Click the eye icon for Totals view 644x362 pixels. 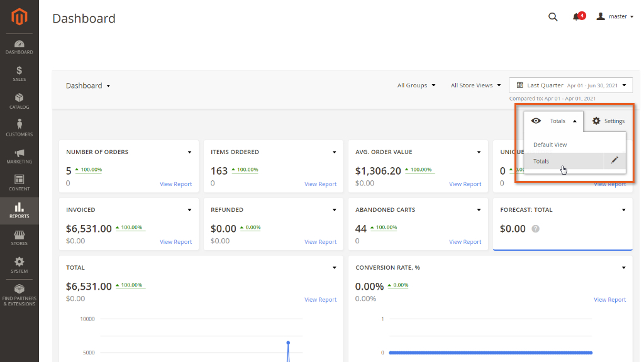tap(536, 121)
